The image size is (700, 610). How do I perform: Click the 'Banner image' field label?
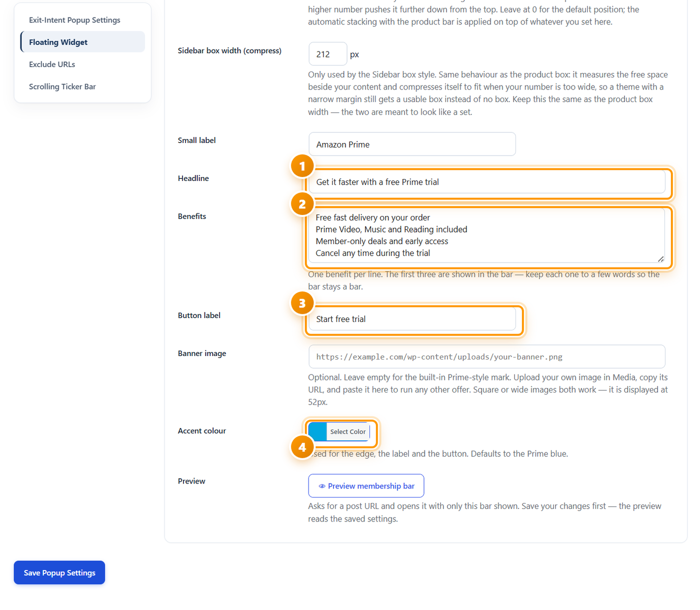[x=202, y=353]
